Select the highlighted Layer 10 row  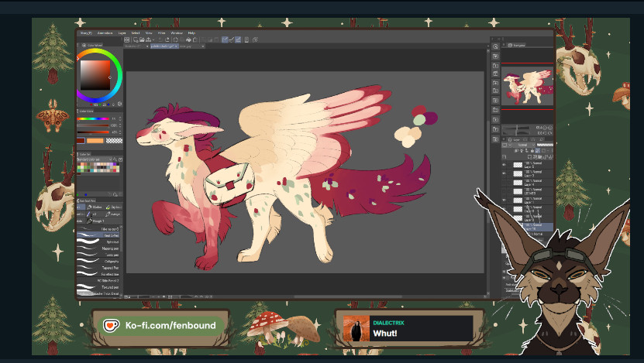536,227
